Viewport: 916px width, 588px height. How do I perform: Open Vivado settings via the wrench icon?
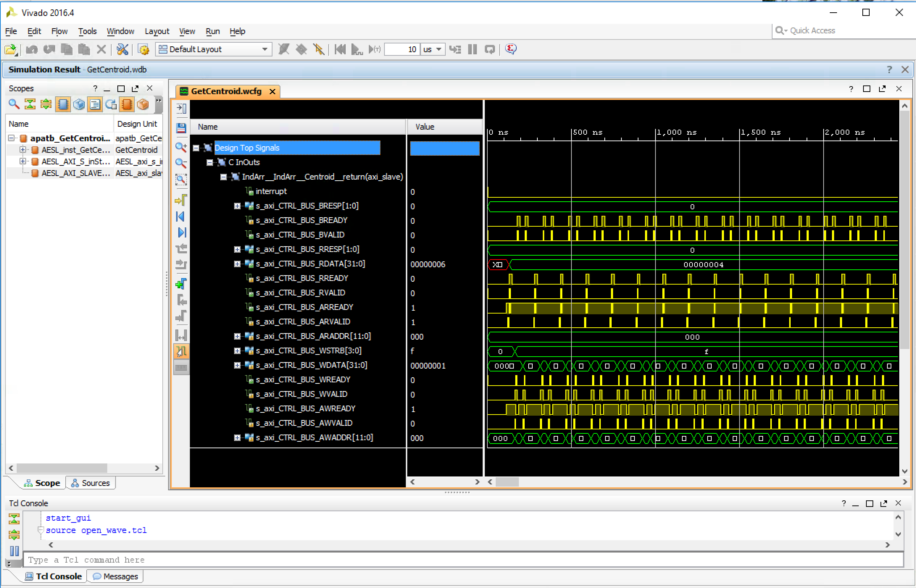coord(122,49)
